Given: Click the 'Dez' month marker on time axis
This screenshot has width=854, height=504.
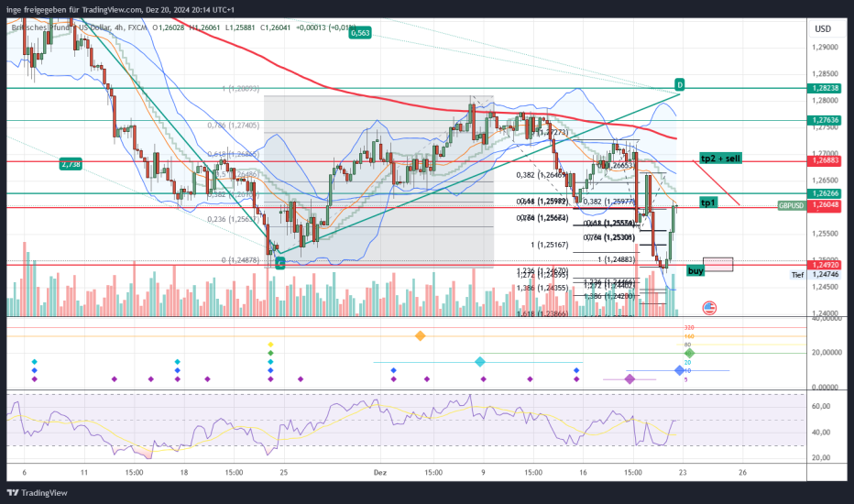Looking at the screenshot, I should click(x=379, y=473).
